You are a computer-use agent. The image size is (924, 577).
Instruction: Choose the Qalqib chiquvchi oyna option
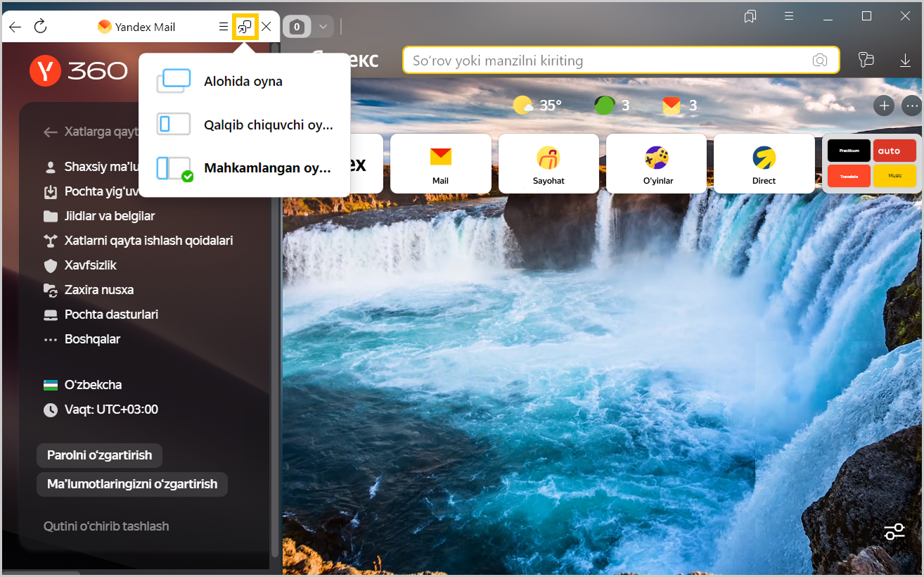click(x=267, y=125)
